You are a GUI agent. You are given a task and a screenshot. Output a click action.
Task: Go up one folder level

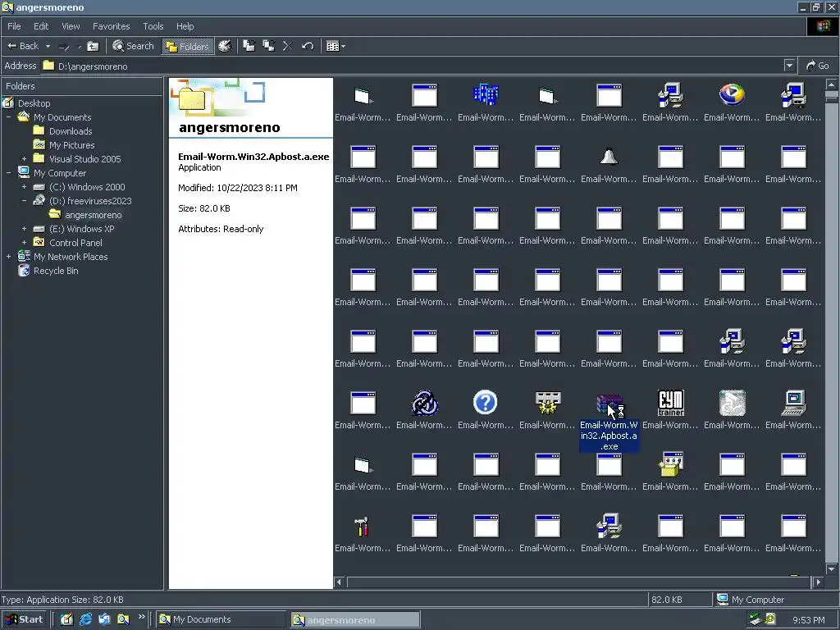[94, 47]
